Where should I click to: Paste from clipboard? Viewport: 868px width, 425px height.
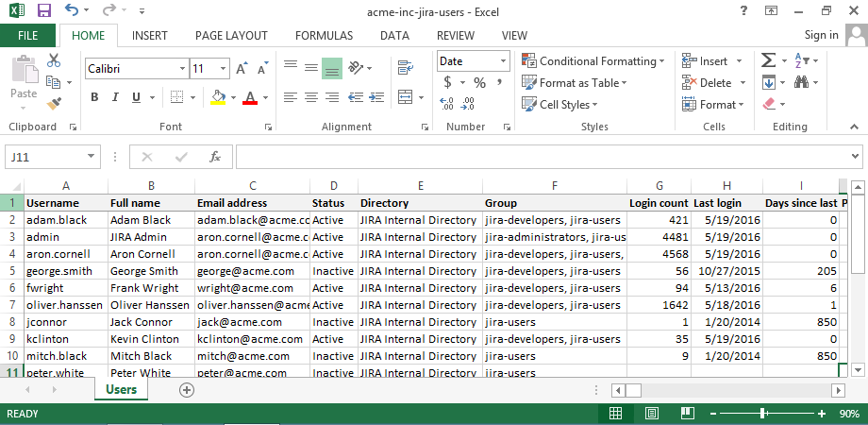[x=24, y=78]
